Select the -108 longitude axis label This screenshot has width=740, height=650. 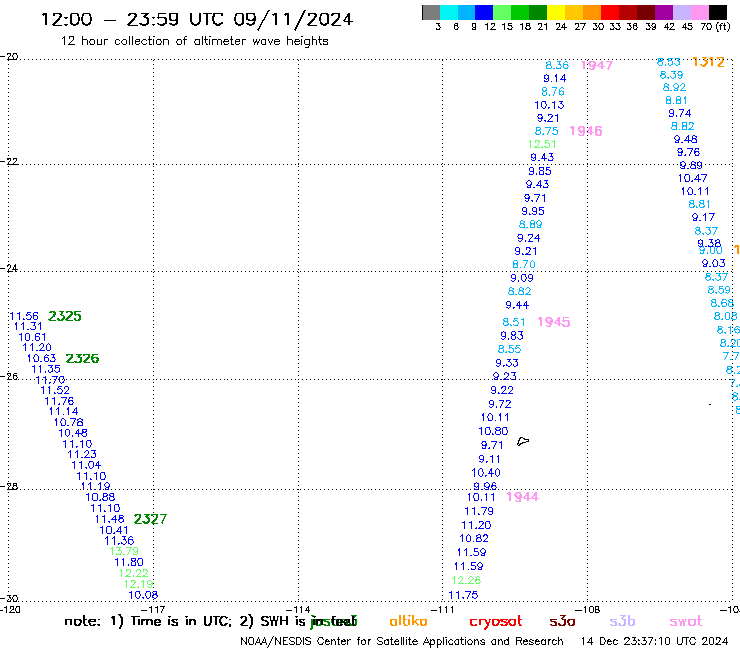coord(589,610)
